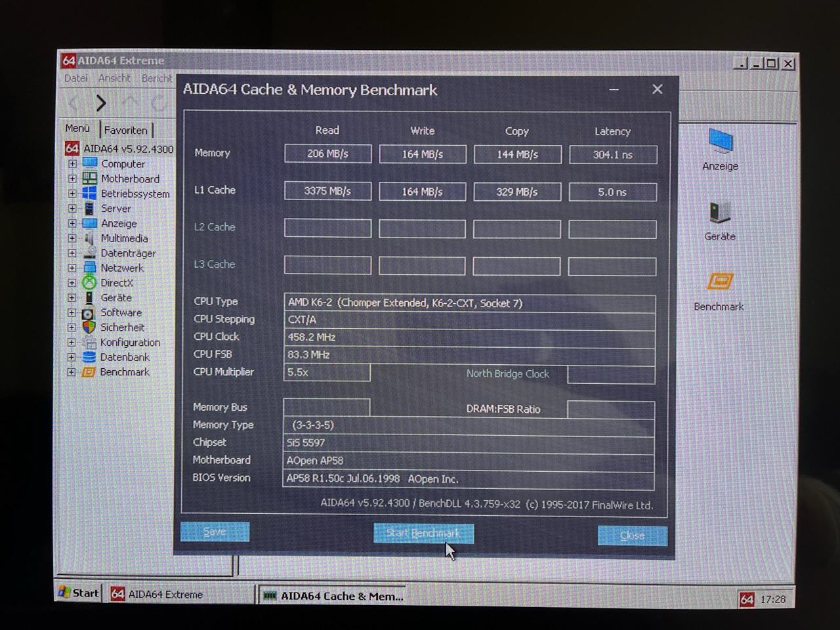Click the Motherboard tree icon
Screen dimensions: 840x630
click(x=90, y=178)
